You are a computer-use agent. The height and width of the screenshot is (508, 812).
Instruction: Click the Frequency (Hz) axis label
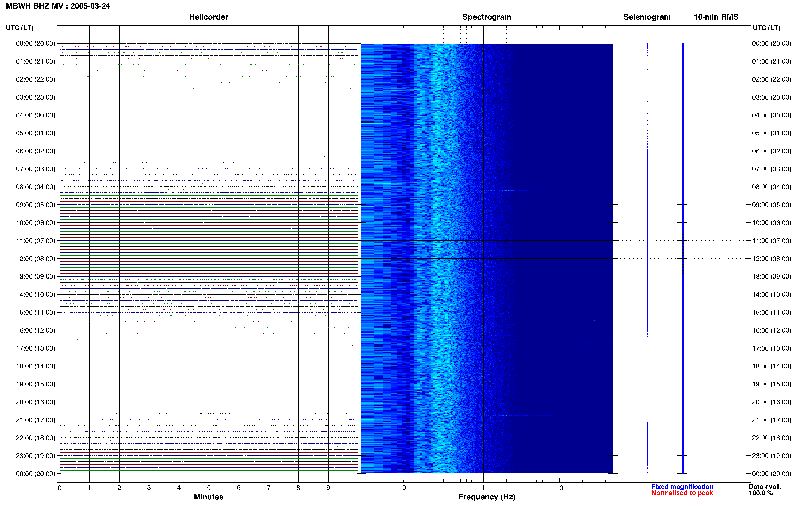click(487, 497)
